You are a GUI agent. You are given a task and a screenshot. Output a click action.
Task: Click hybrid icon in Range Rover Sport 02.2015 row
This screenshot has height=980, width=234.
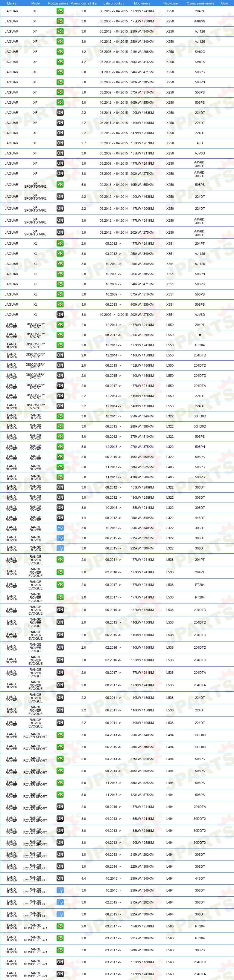(x=60, y=902)
